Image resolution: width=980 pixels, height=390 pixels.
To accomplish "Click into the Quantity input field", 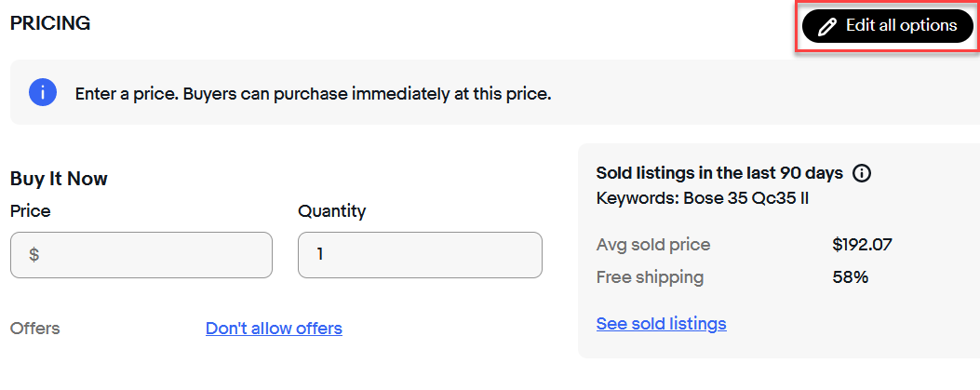I will point(420,254).
